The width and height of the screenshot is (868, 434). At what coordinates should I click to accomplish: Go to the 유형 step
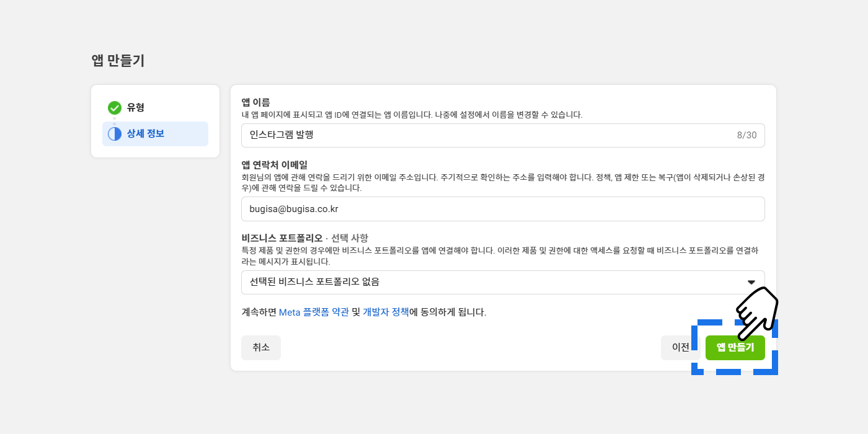coord(136,108)
